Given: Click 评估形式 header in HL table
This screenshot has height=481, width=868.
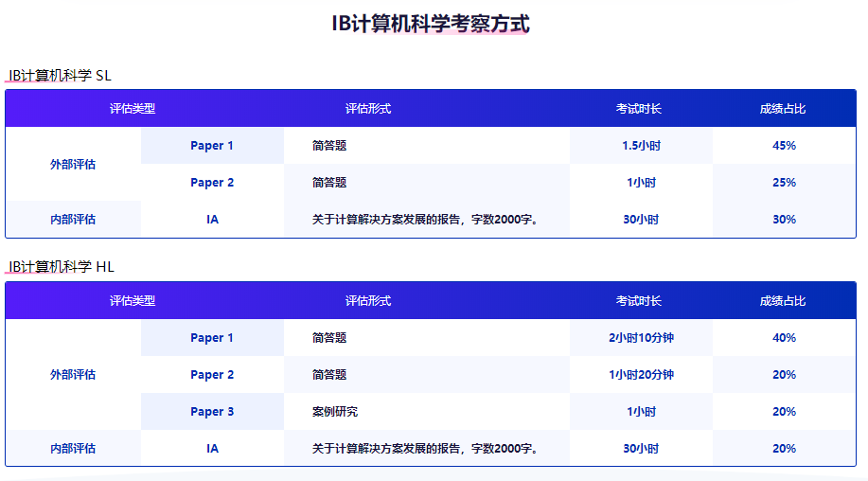Looking at the screenshot, I should [368, 300].
